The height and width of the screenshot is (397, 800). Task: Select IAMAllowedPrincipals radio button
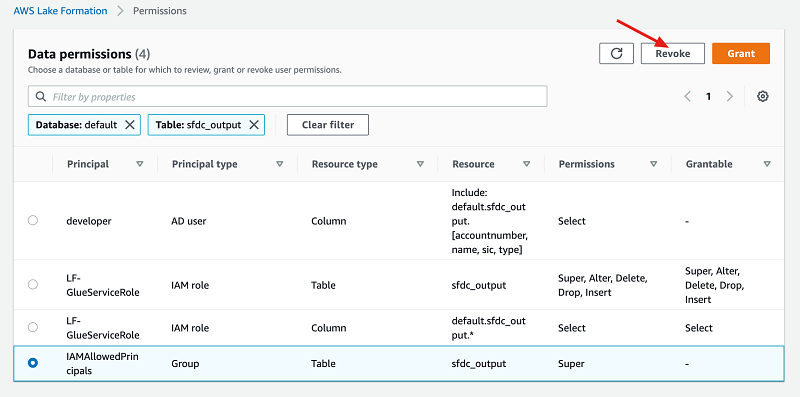[33, 363]
